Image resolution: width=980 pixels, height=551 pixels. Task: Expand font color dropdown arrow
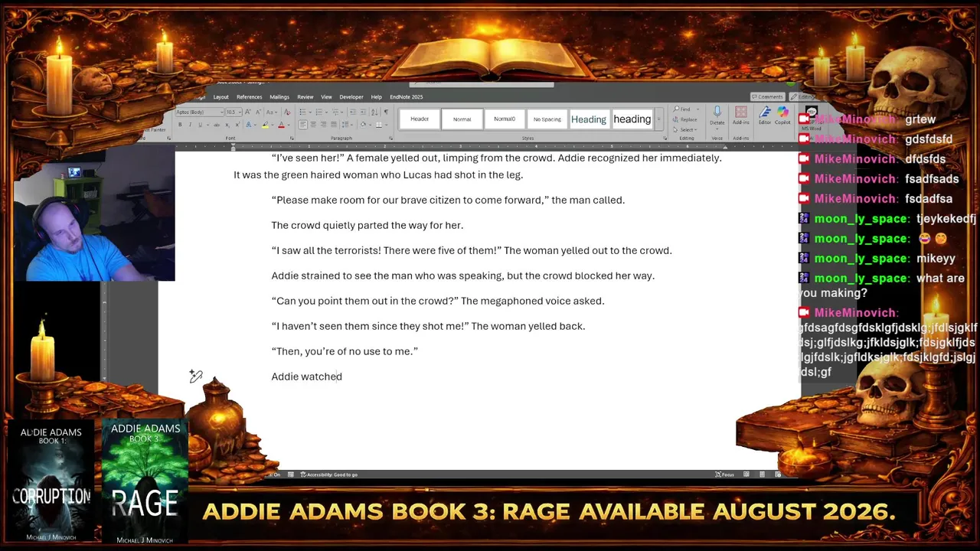(x=289, y=125)
